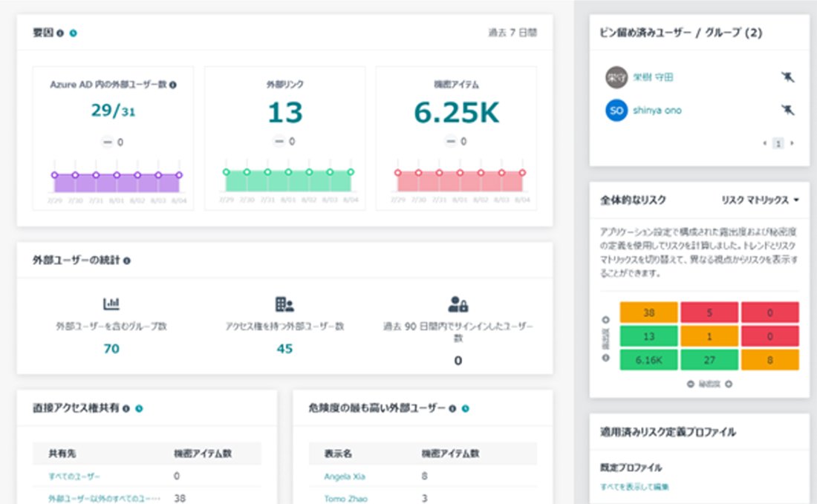Click lower info icon on risk matrix vertical axis
The height and width of the screenshot is (504, 817).
pos(605,358)
